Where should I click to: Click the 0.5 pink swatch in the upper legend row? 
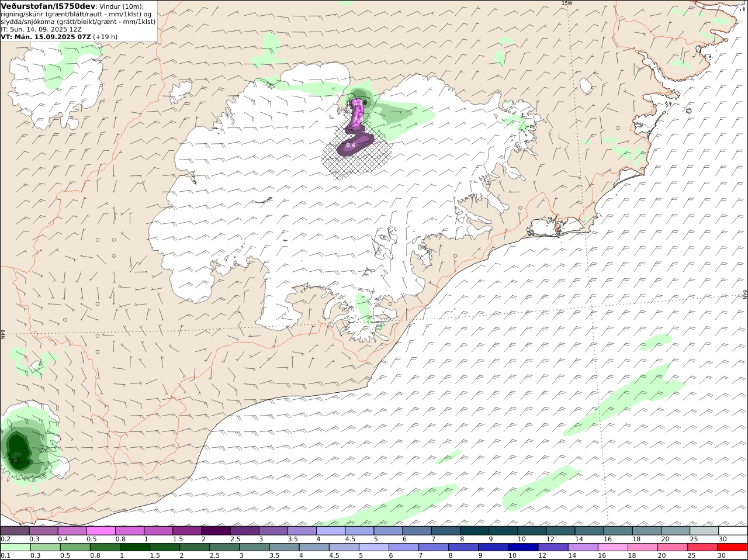coord(101,531)
